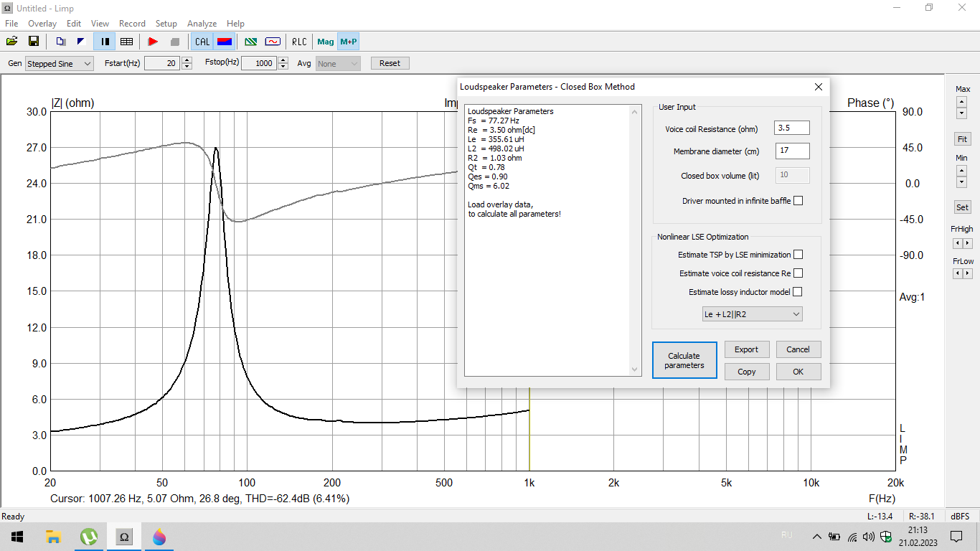The image size is (980, 551).
Task: Click the open file folder icon
Action: (13, 42)
